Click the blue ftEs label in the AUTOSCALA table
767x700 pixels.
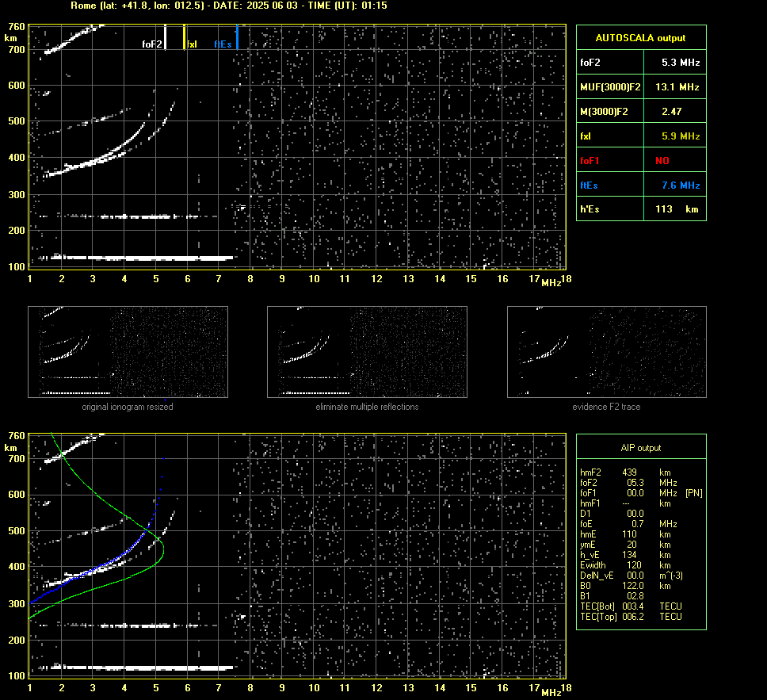point(589,185)
